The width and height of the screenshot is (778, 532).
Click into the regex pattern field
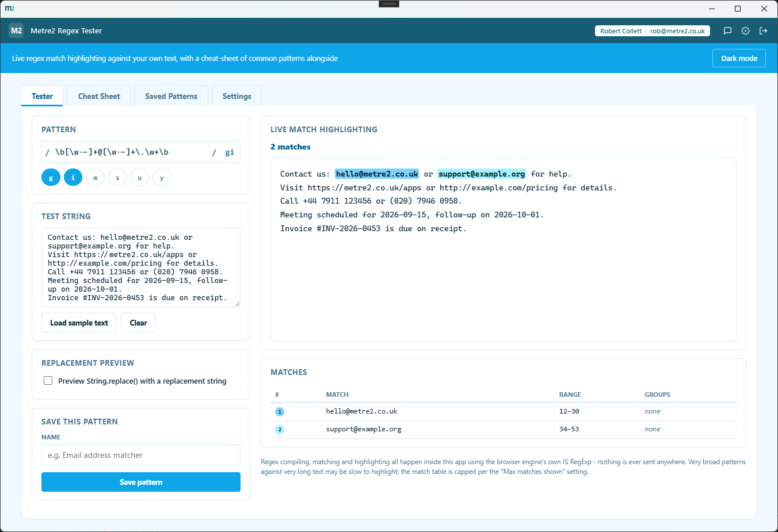click(130, 152)
